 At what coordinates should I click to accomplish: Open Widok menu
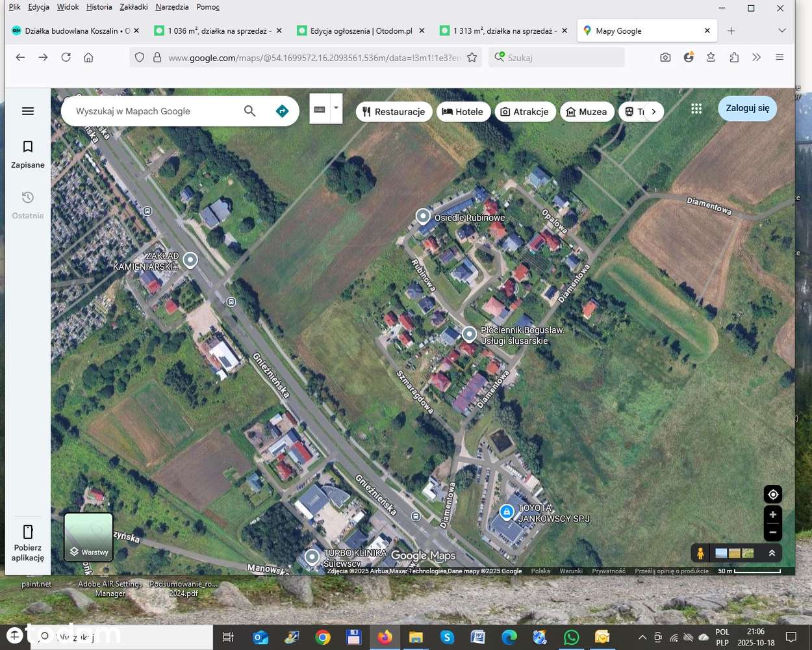tap(68, 7)
